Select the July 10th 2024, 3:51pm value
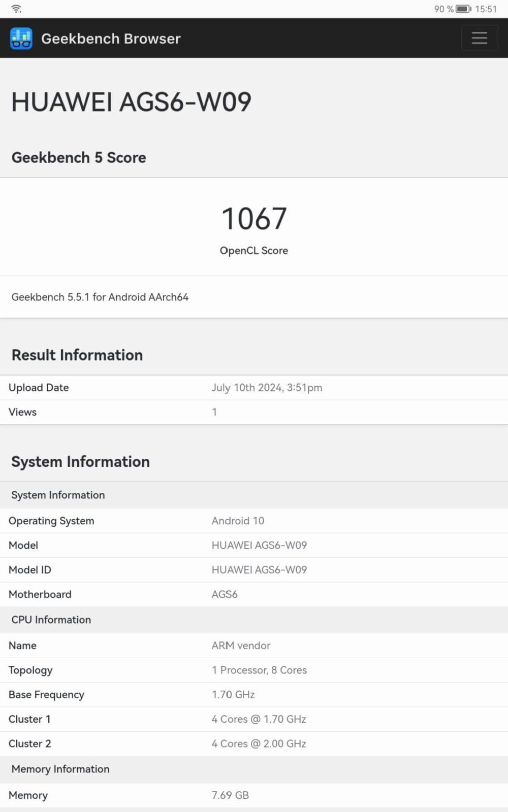This screenshot has width=508, height=812. 267,388
